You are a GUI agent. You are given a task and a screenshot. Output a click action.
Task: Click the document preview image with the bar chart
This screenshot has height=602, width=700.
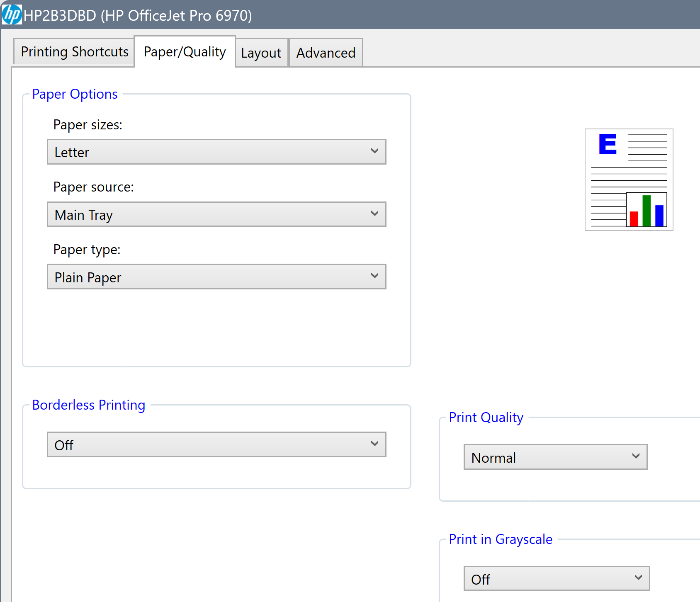click(x=628, y=179)
